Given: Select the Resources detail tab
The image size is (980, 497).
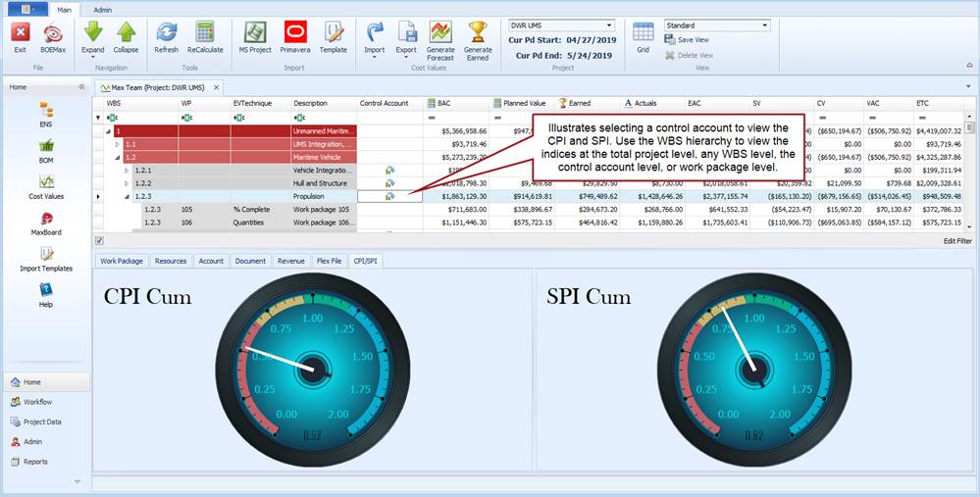Looking at the screenshot, I should (x=171, y=261).
